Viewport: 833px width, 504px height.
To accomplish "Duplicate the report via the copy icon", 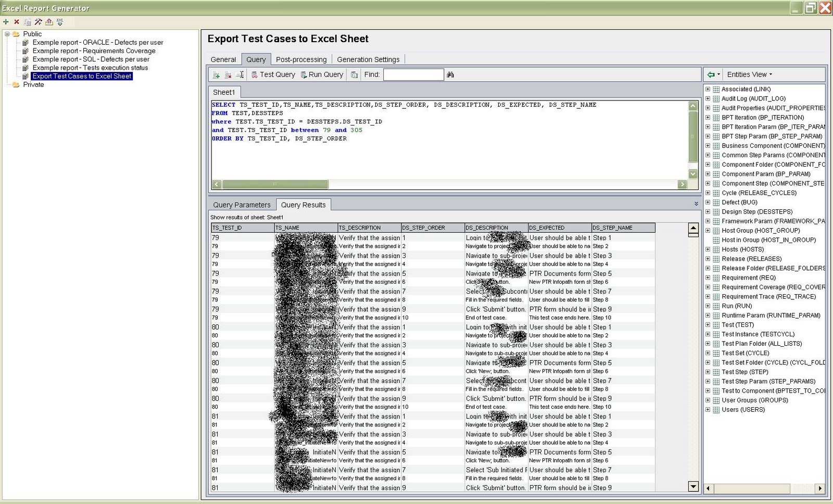I will (x=27, y=22).
